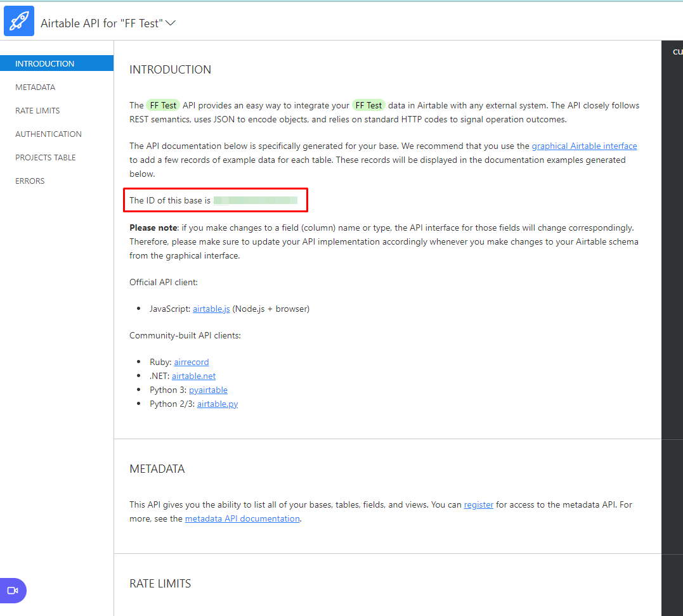The image size is (683, 616).
Task: Select Projects Table sidebar entry
Action: tap(46, 157)
